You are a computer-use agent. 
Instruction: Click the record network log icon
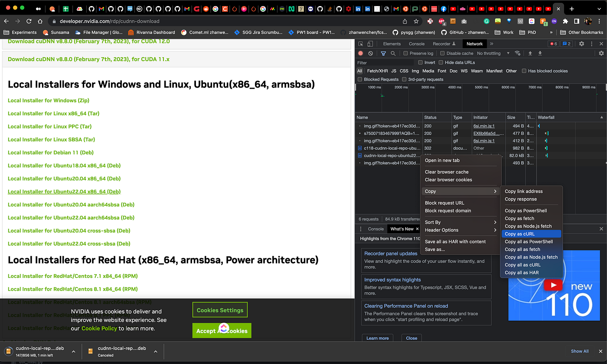(360, 53)
